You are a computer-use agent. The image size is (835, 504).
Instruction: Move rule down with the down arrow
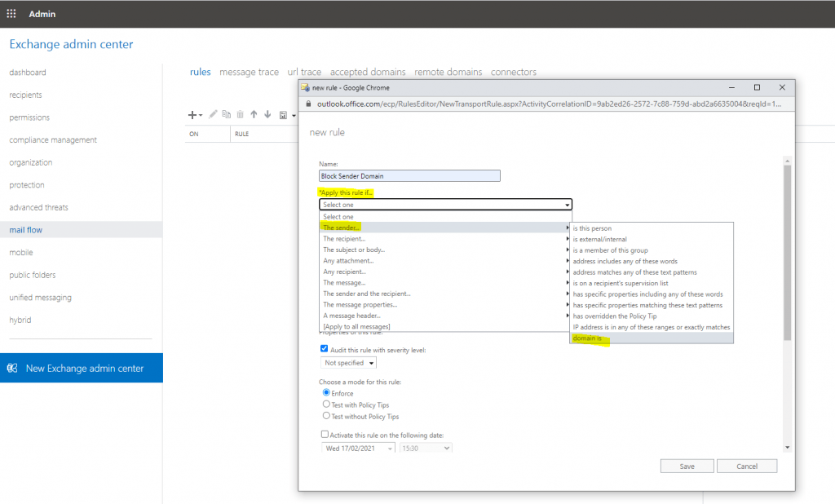click(x=267, y=114)
